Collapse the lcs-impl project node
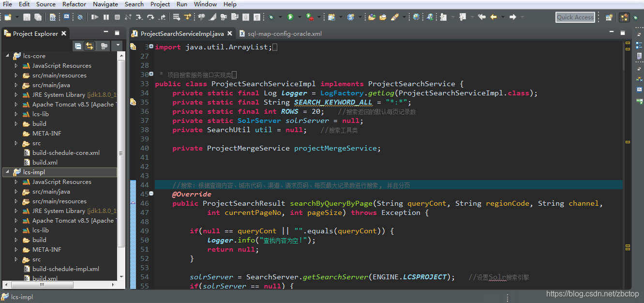 coord(7,172)
